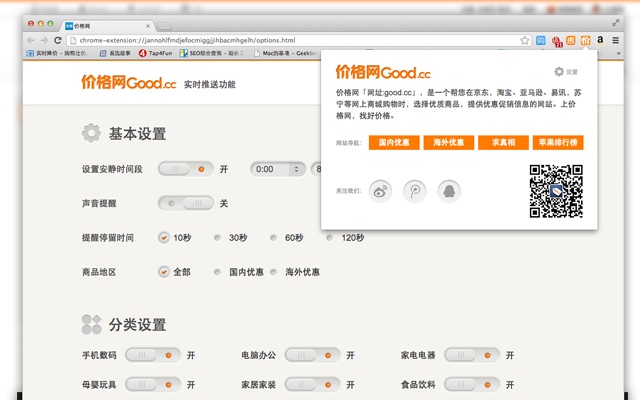
Task: Toggle the 食品饮料 category switch
Action: [x=472, y=384]
